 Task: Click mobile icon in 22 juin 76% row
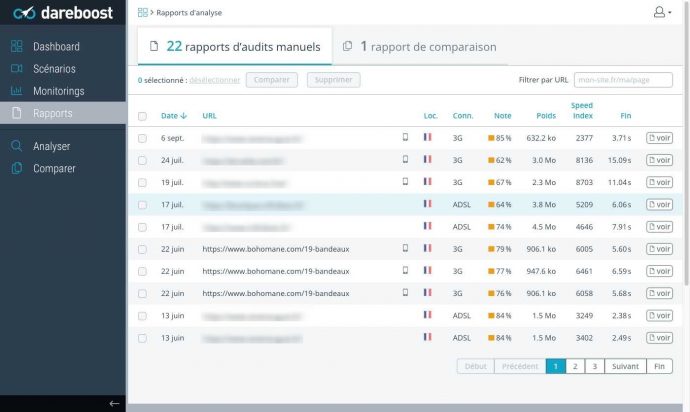point(405,292)
